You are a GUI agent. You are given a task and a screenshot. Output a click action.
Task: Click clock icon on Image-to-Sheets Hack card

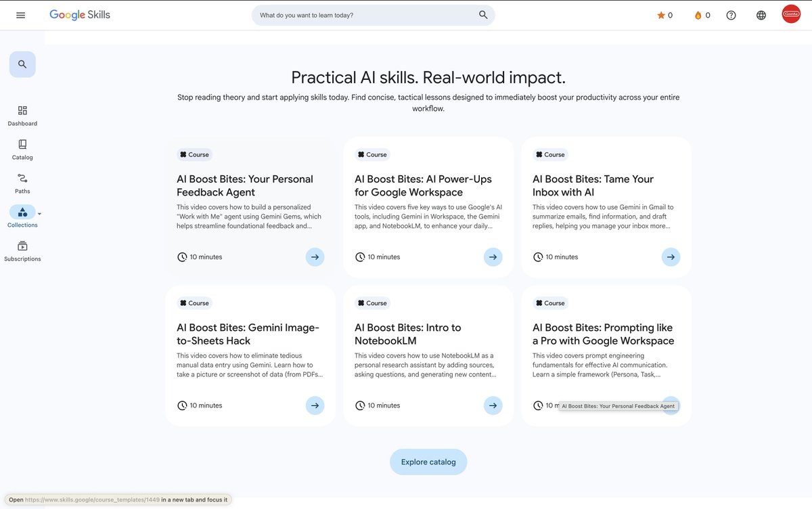click(182, 405)
